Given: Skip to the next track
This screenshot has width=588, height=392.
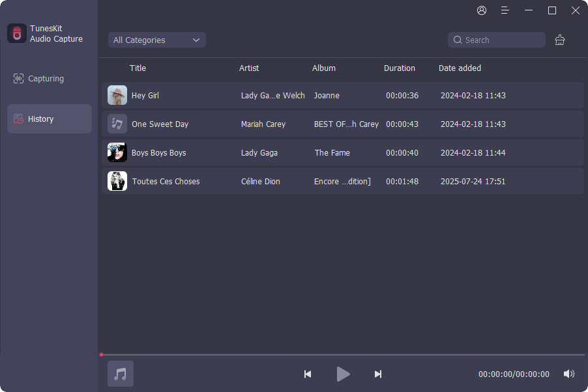Looking at the screenshot, I should 378,374.
